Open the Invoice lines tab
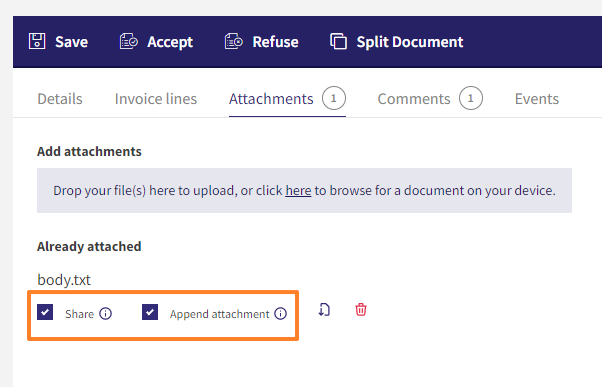Screen dimensions: 602x387 (155, 99)
